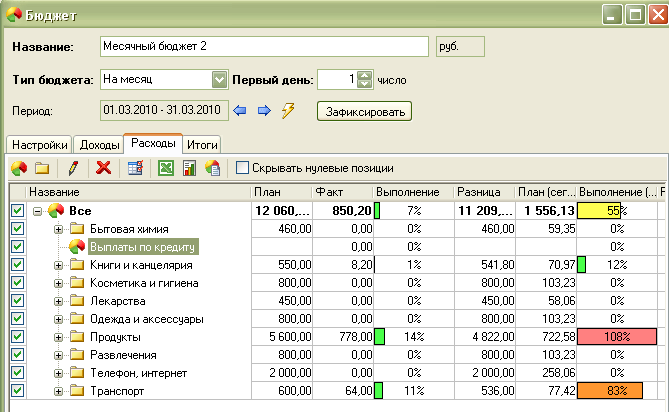Sort by the План column header

tap(281, 192)
